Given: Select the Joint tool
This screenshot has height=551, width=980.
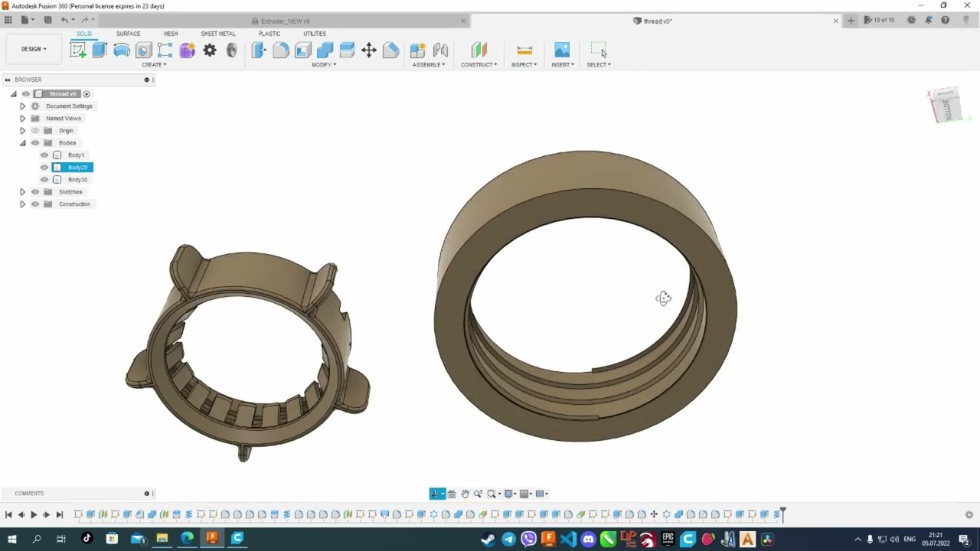Looking at the screenshot, I should [440, 51].
